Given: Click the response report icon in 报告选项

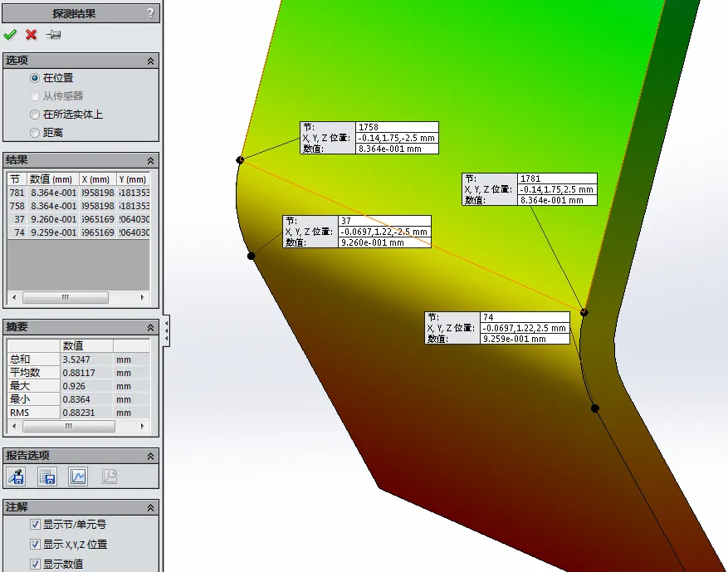Looking at the screenshot, I should click(x=109, y=476).
